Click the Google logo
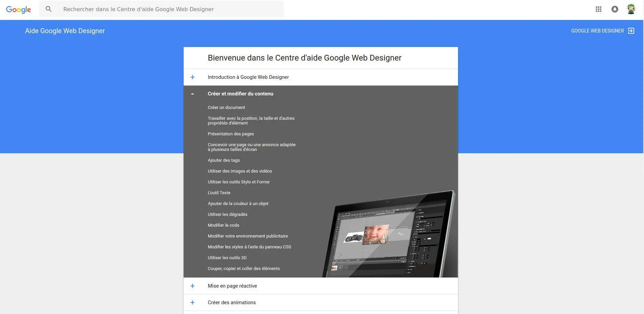 [18, 9]
